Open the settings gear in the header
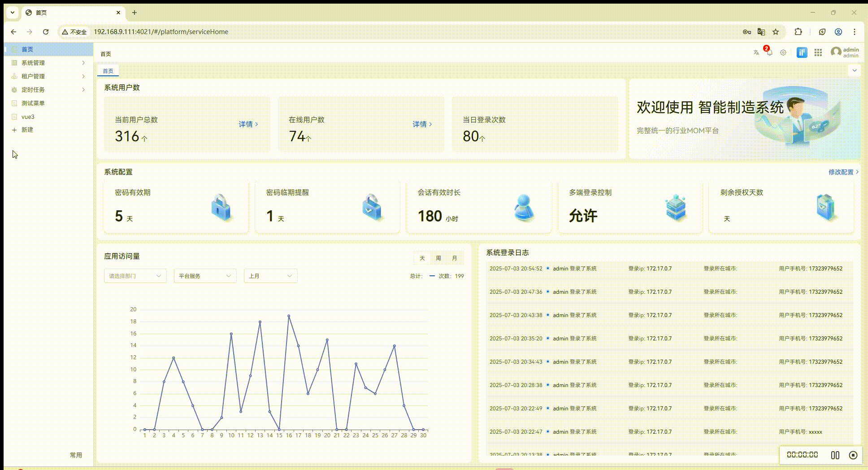Viewport: 868px width, 470px height. pyautogui.click(x=783, y=52)
